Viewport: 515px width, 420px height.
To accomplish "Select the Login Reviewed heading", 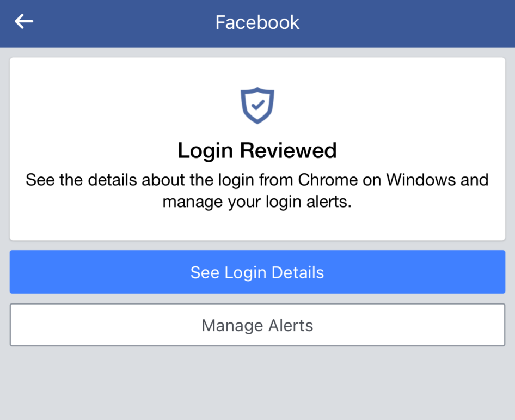I will tap(257, 150).
